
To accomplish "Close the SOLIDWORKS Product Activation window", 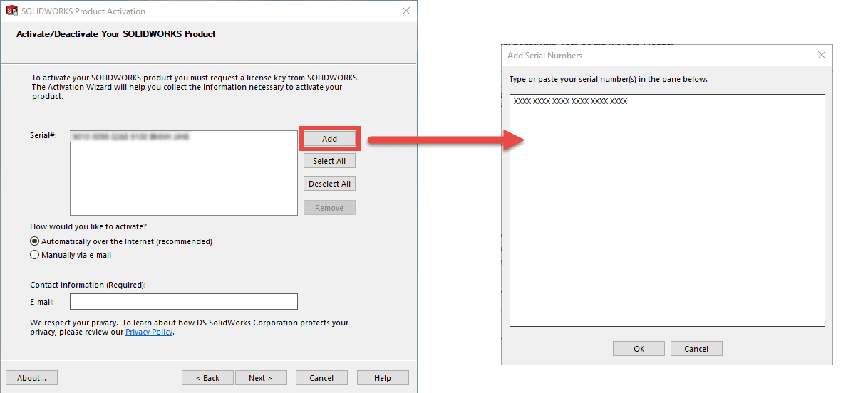I will pyautogui.click(x=406, y=11).
